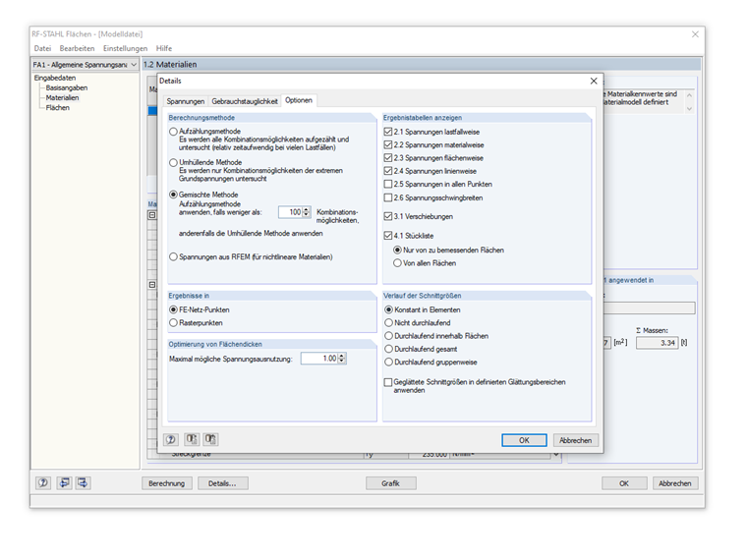Select Eingabedaten tree root

click(x=55, y=78)
